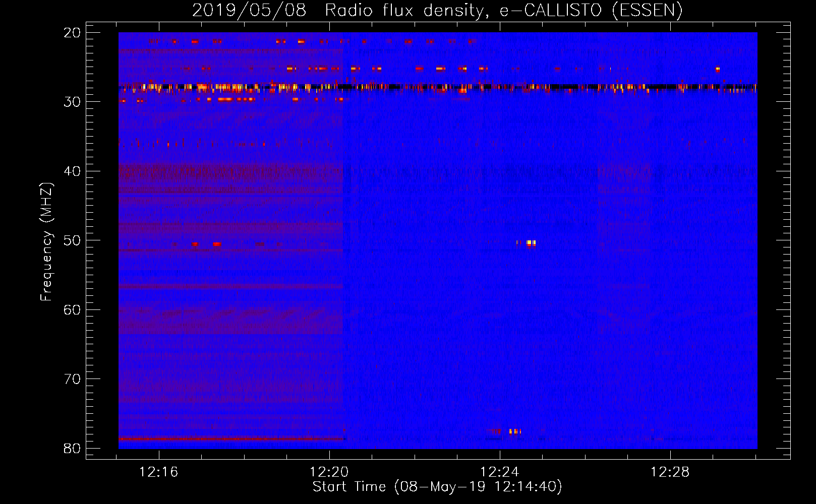
Task: Click the 12:24 time tick label
Action: click(500, 472)
